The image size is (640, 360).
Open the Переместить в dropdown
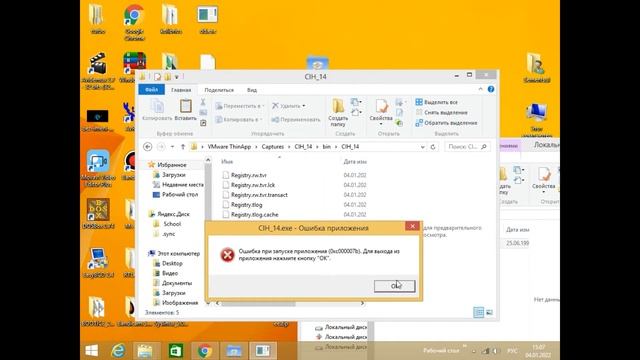[x=240, y=106]
